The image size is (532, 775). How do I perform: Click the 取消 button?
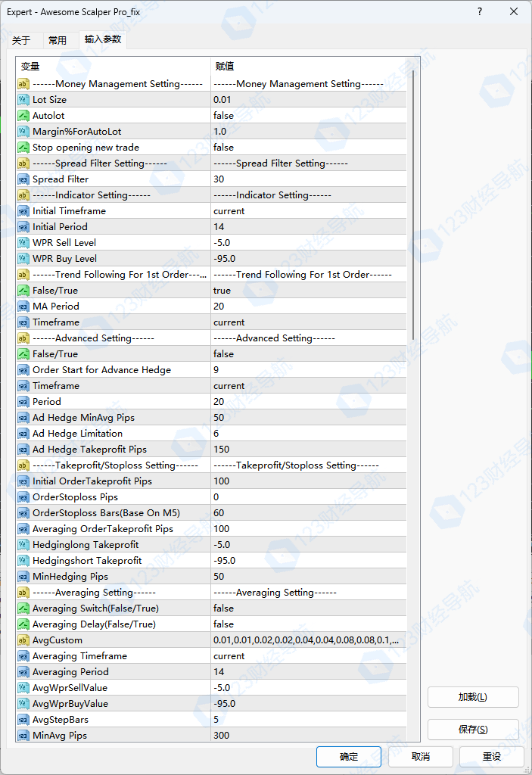[420, 757]
